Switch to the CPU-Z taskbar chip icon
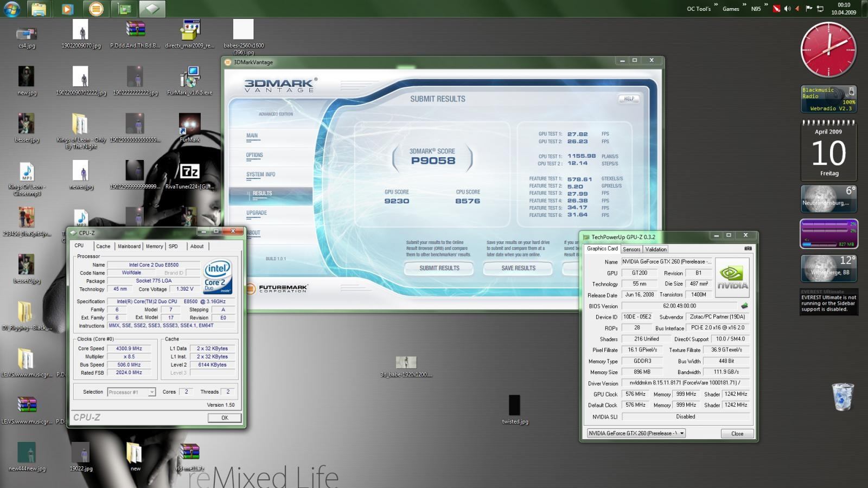 pos(152,9)
